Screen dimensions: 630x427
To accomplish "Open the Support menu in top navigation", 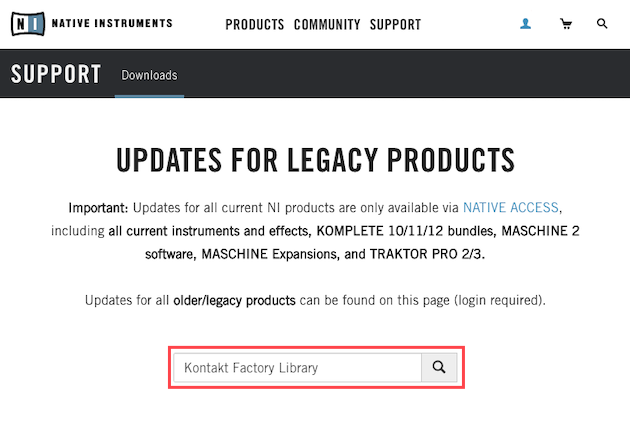I will [x=395, y=25].
